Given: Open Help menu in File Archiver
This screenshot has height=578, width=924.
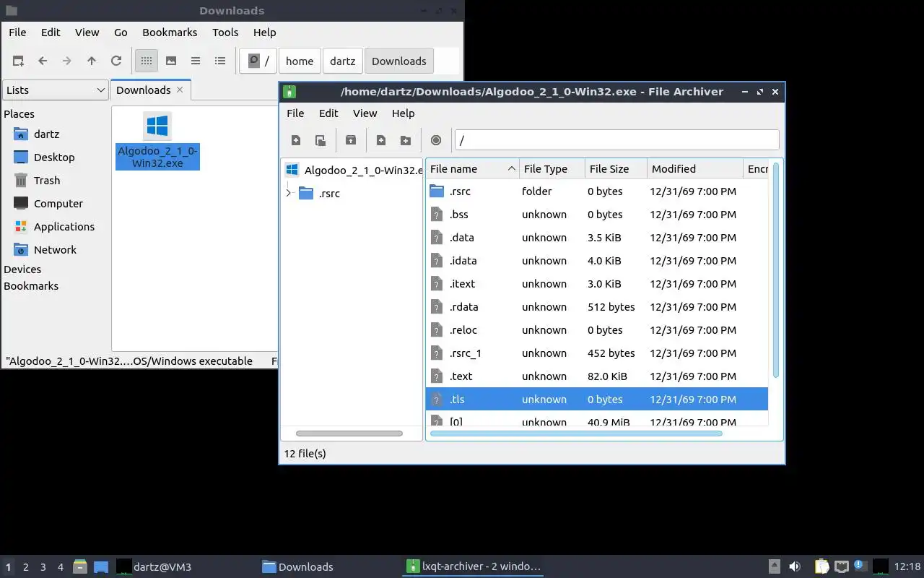Looking at the screenshot, I should (x=403, y=113).
